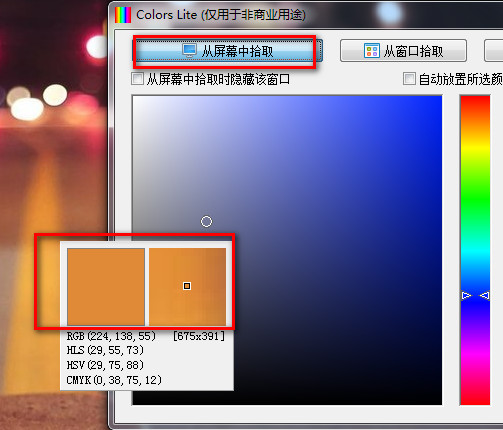Screen dimensions: 503x430
Task: Click the CMYK (0, 38, 75, 12) value line
Action: point(114,380)
